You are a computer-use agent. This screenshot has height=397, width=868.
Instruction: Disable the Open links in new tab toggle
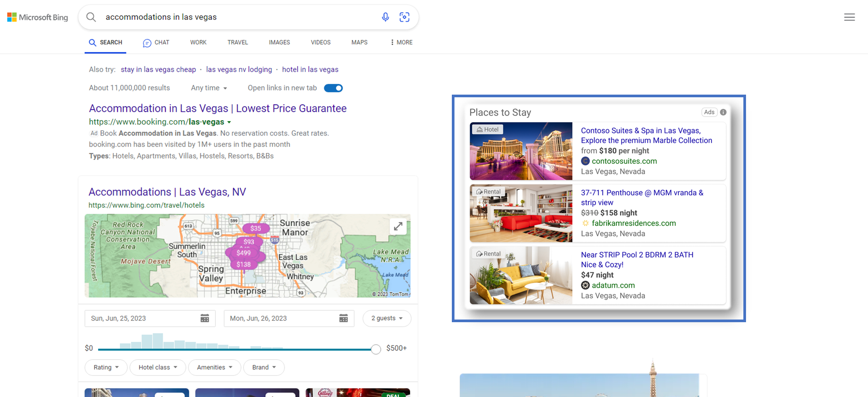(333, 88)
